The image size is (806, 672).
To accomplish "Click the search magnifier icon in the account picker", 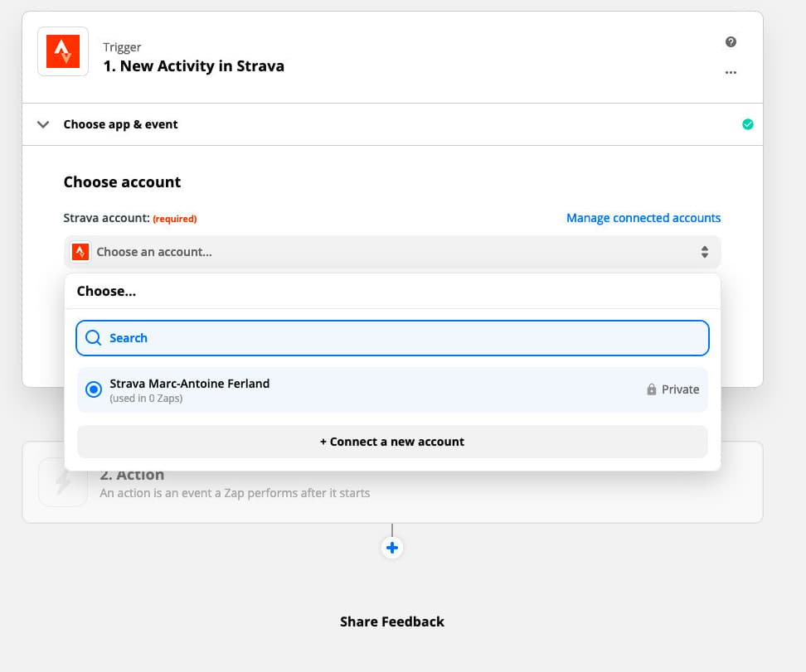I will 93,338.
